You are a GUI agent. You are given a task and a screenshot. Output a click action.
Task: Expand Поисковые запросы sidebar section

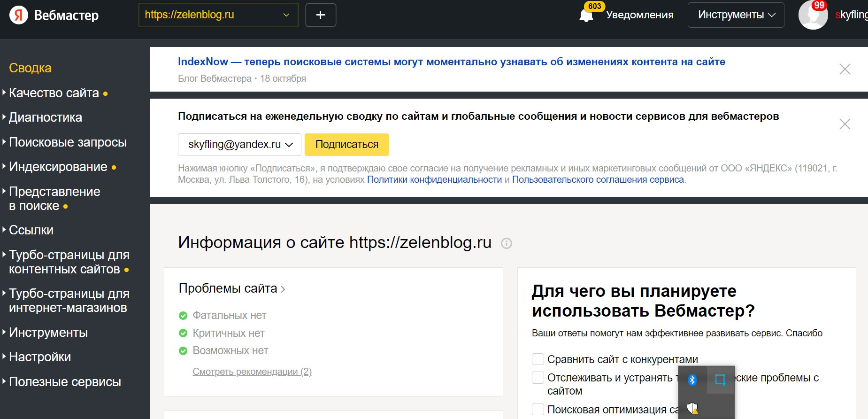click(x=68, y=142)
